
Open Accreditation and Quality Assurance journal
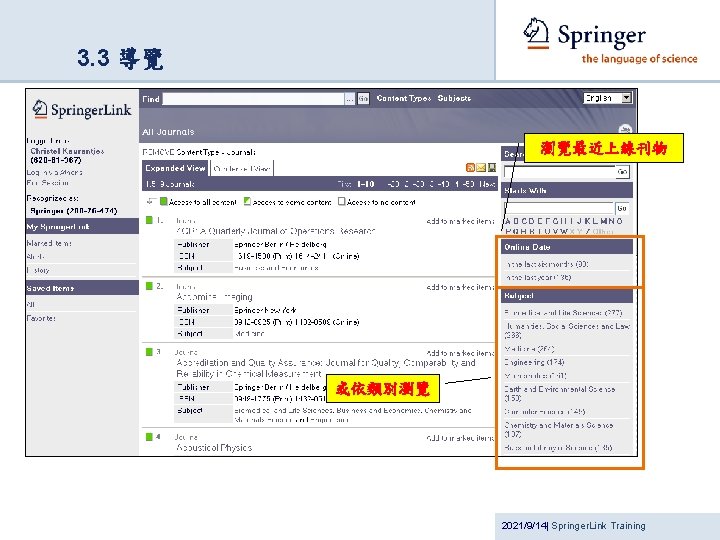[326, 368]
